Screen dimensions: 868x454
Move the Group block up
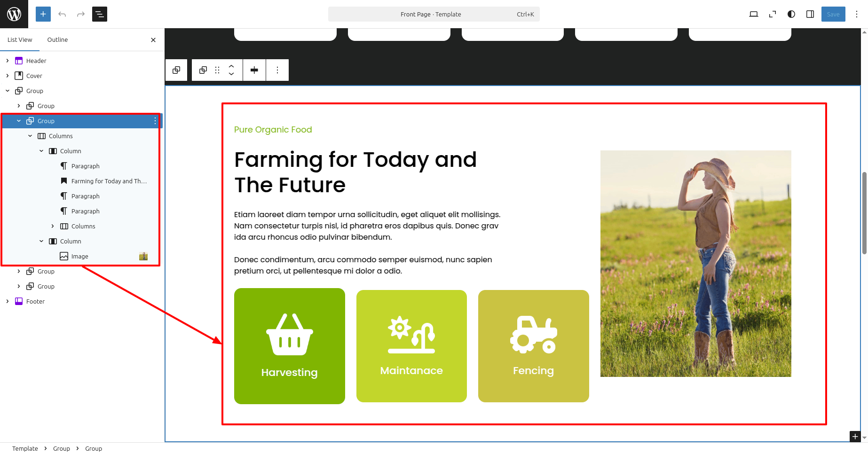[231, 66]
